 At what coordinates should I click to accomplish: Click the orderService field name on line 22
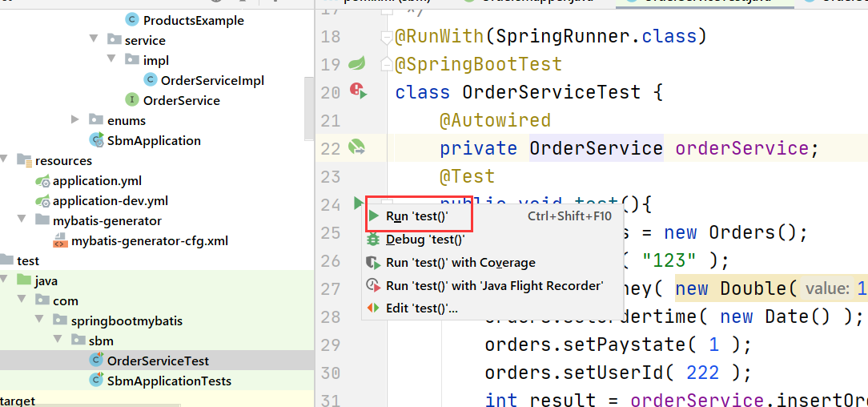coord(741,148)
